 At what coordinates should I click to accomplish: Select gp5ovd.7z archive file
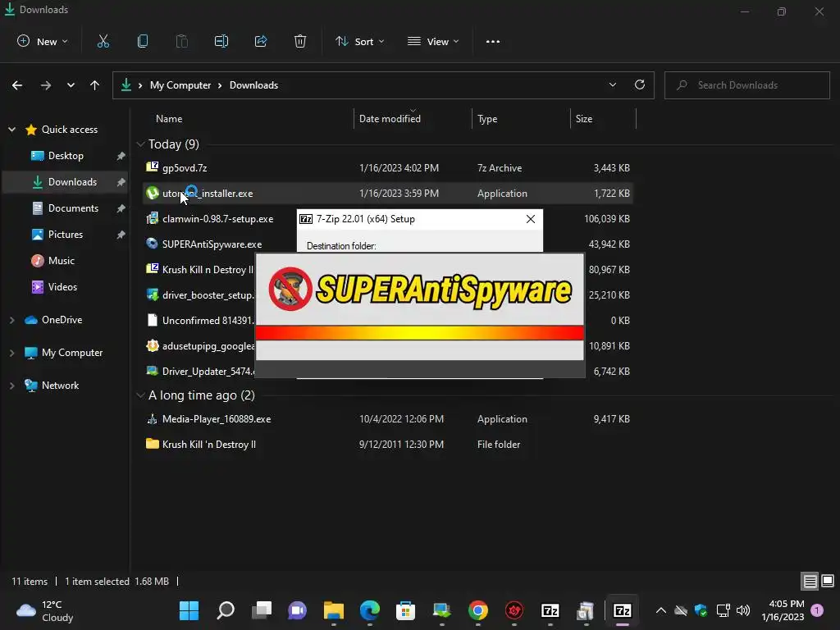[388, 167]
